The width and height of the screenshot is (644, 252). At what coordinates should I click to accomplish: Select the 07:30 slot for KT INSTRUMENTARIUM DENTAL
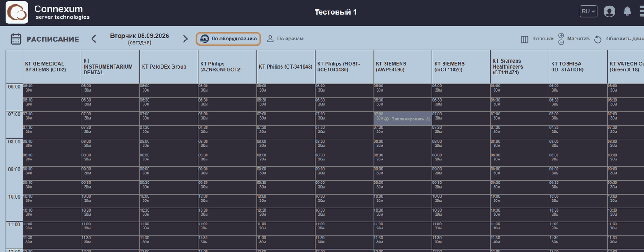110,132
